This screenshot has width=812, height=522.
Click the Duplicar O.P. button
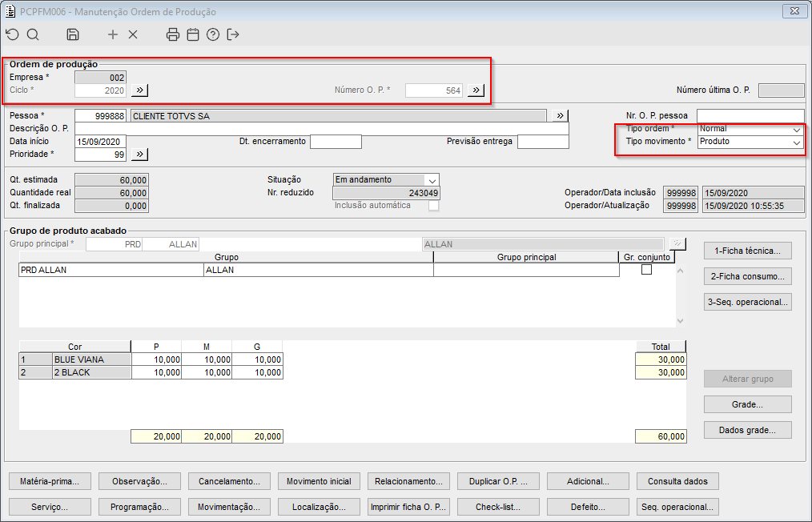pyautogui.click(x=498, y=481)
